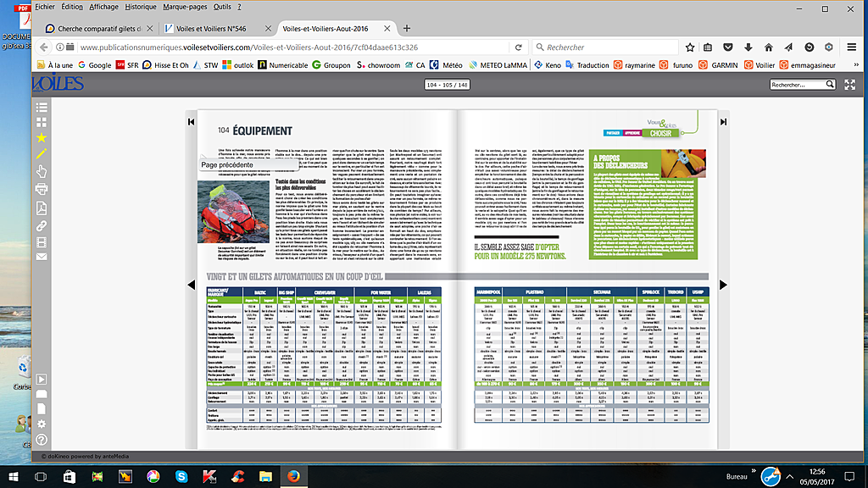Image resolution: width=868 pixels, height=488 pixels.
Task: Open the Hisse Et Oh bookmark
Action: [165, 64]
